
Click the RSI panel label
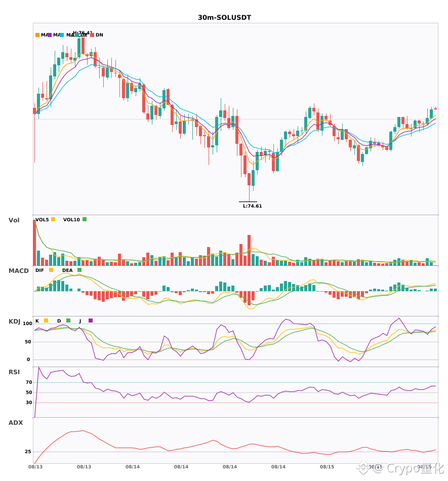pyautogui.click(x=14, y=372)
